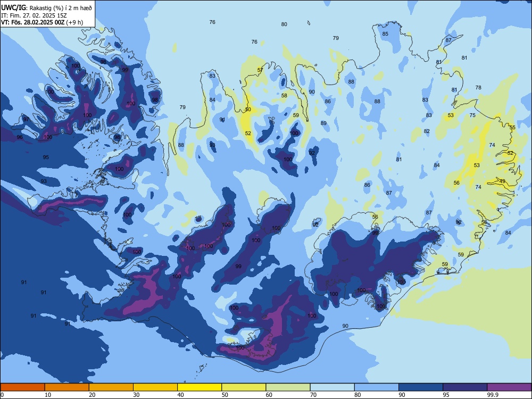The height and width of the screenshot is (399, 532).
Task: Click the title text 'UWC/IG: Rakastig (%) í 2 m hæð'
Action: tap(46, 7)
